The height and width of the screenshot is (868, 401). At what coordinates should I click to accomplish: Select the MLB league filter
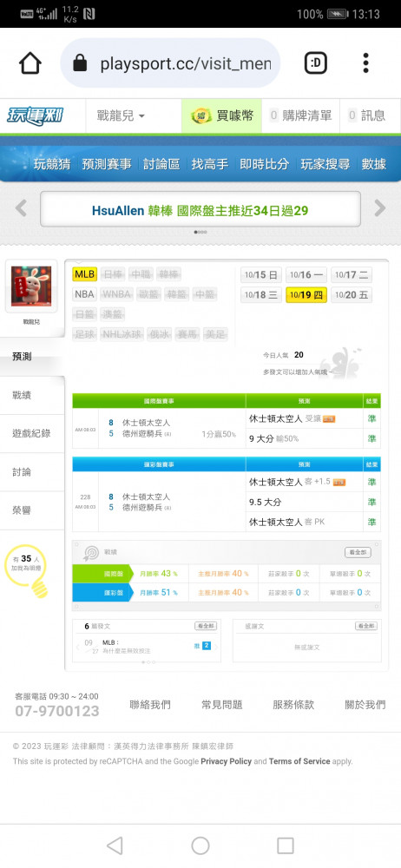[85, 274]
